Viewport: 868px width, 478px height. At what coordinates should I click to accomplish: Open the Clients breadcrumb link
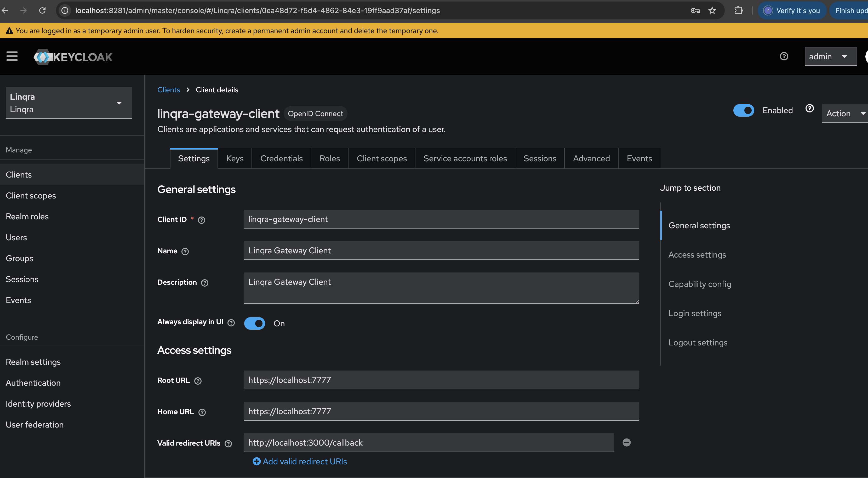pos(168,90)
